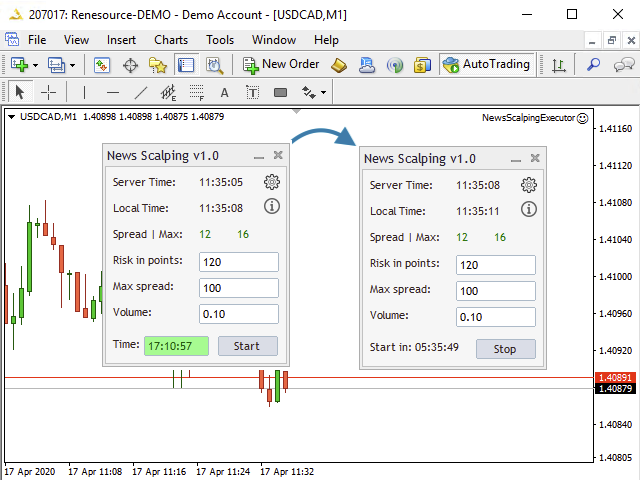The image size is (640, 480).
Task: Open settings gear in left News Scalping panel
Action: [272, 182]
